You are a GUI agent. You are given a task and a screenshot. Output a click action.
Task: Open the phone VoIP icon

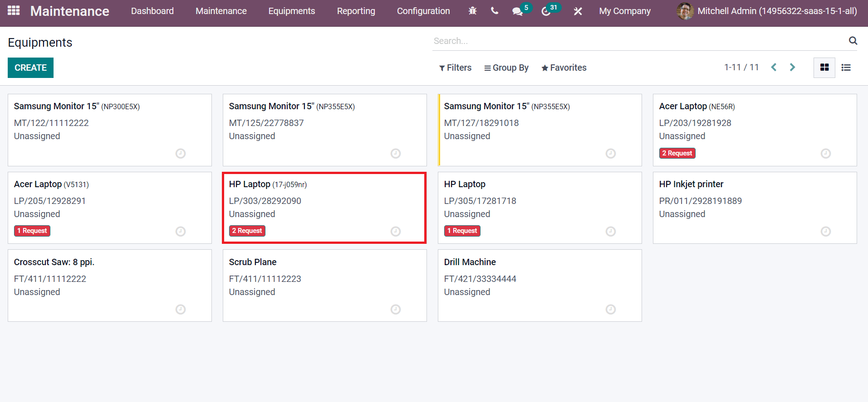pyautogui.click(x=495, y=11)
